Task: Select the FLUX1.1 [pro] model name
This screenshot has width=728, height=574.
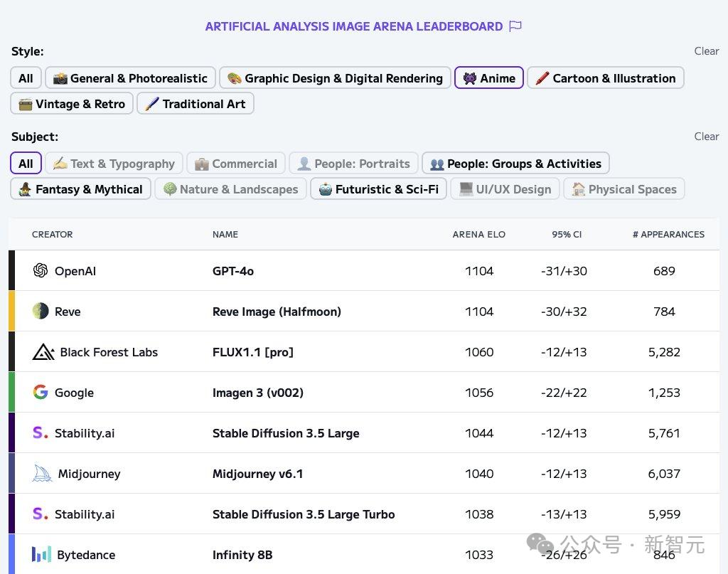Action: click(x=253, y=353)
